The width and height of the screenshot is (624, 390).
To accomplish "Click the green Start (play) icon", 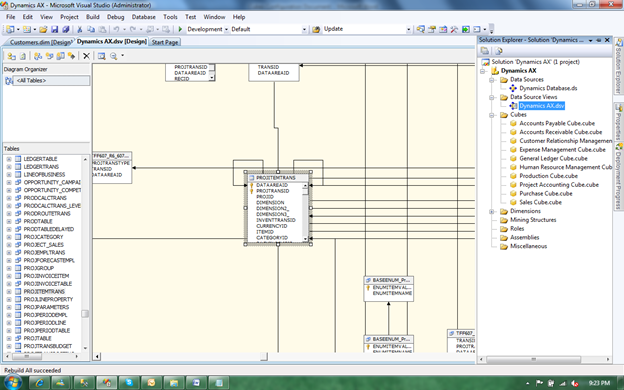I will 180,29.
